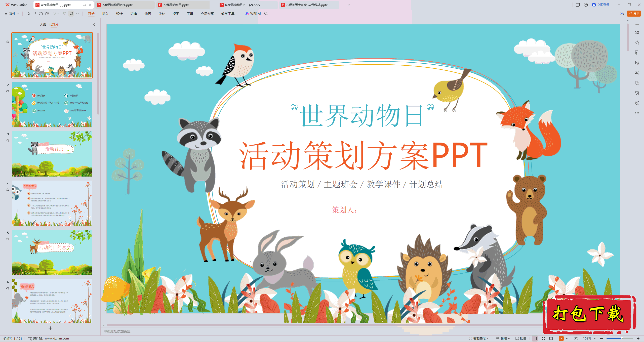
Task: Expand quick access toolbar customize arrow
Action: [77, 14]
